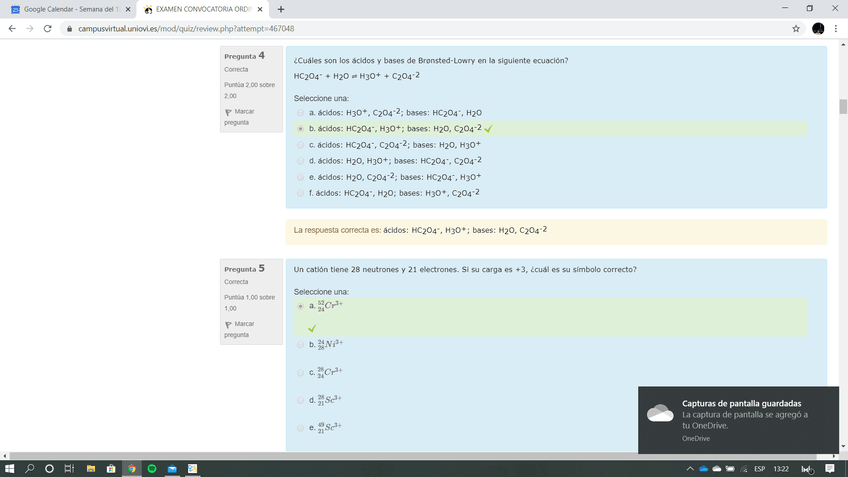Reload the page with the refresh icon

(x=49, y=29)
